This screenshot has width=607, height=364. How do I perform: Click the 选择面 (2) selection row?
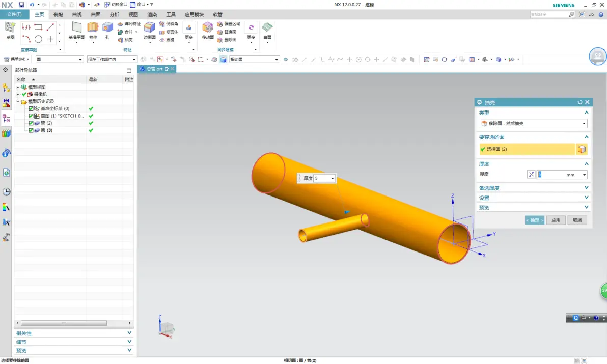527,149
